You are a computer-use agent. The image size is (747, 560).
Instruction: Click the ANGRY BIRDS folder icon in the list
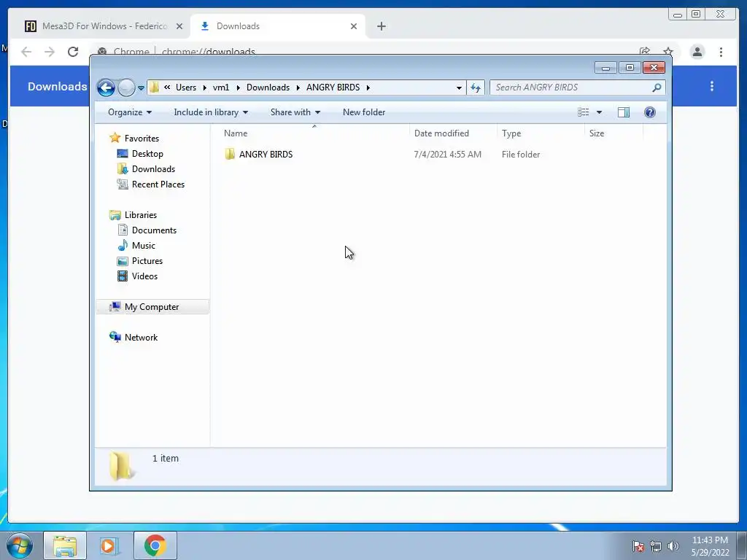[x=230, y=155]
